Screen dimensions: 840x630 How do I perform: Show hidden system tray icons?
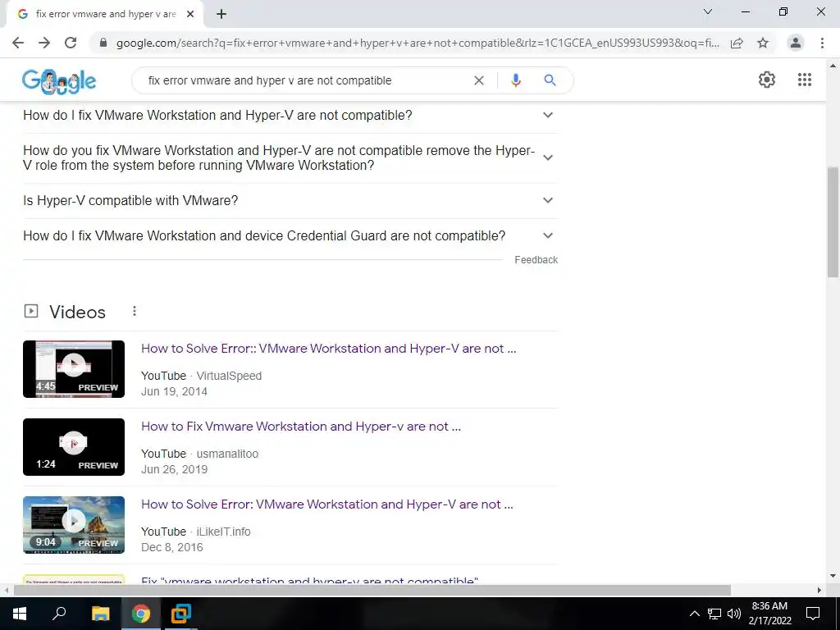tap(694, 614)
